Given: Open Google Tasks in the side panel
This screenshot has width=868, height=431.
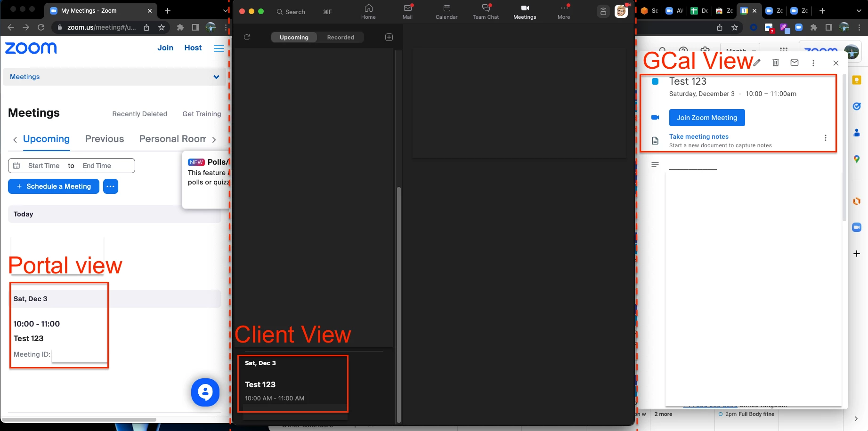Looking at the screenshot, I should 857,107.
